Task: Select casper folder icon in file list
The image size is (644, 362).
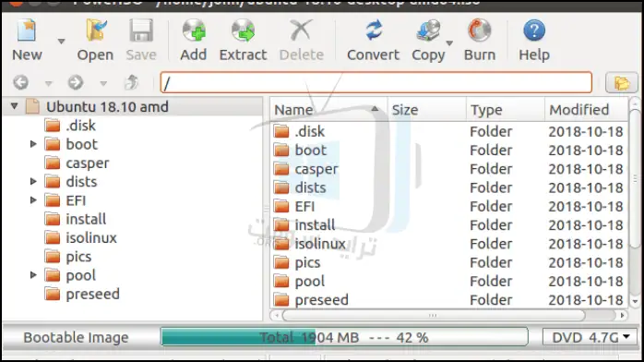Action: point(281,169)
